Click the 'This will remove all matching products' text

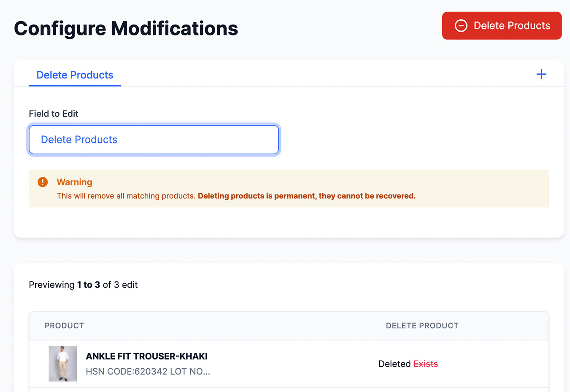click(x=126, y=196)
